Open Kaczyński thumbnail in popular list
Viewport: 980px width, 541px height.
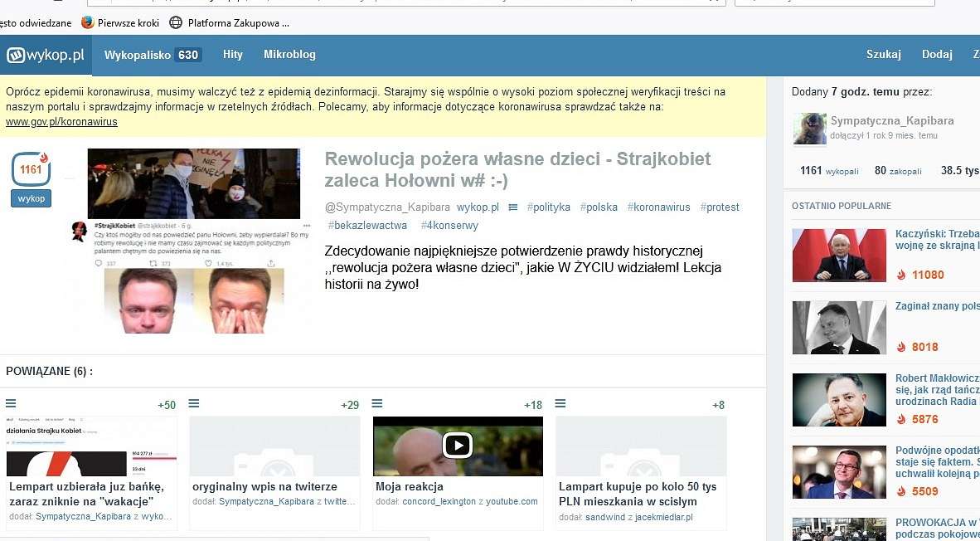click(x=839, y=256)
